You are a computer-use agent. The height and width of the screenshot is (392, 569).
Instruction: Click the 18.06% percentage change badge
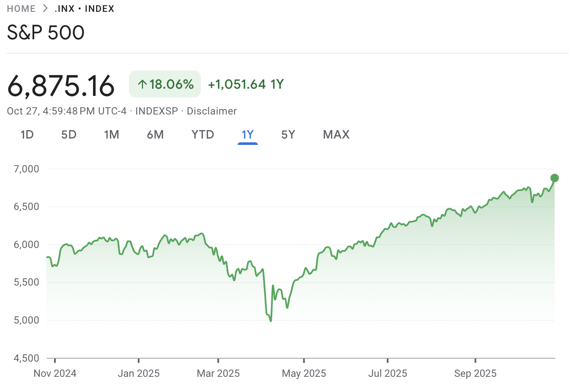tap(164, 84)
